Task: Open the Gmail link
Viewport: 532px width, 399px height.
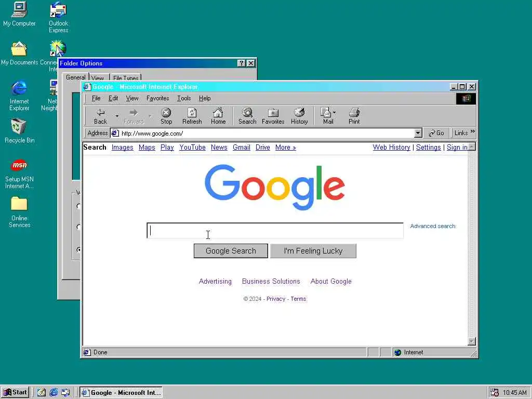Action: pos(242,147)
